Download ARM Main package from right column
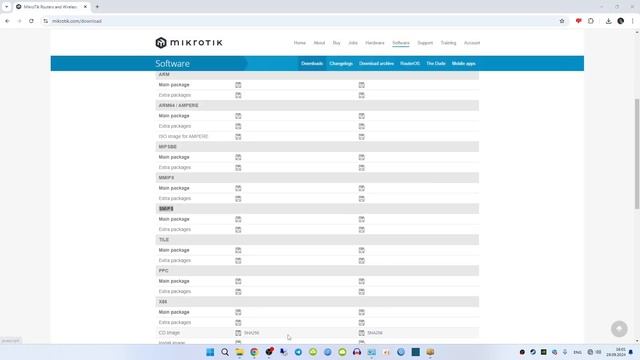Viewport: 640px width, 360px height. click(x=362, y=85)
